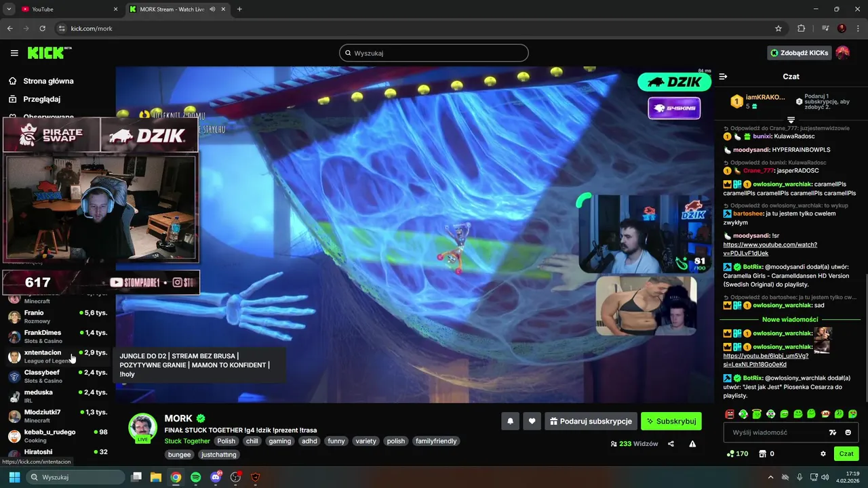Open the Classybeef channel
Image resolution: width=868 pixels, height=488 pixels.
tap(58, 376)
